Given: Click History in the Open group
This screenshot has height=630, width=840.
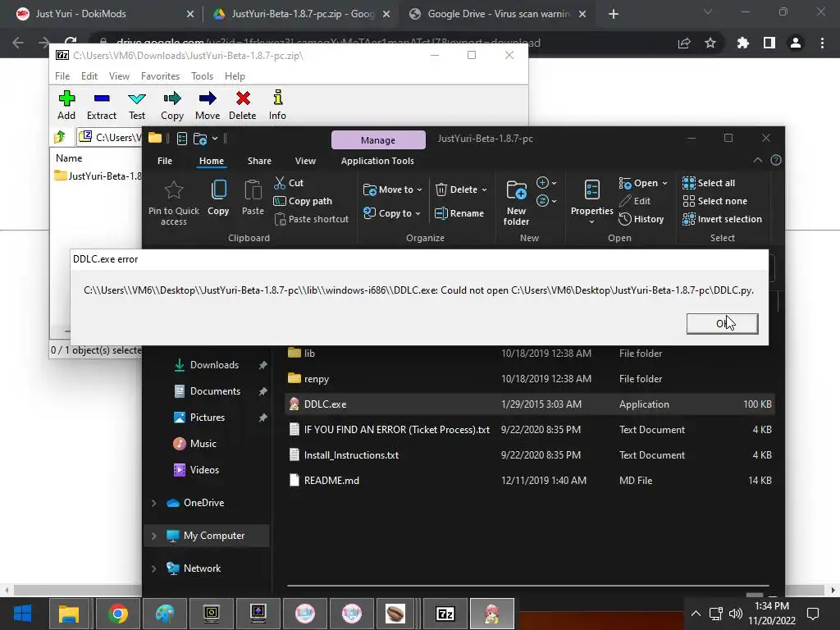Looking at the screenshot, I should pyautogui.click(x=641, y=219).
